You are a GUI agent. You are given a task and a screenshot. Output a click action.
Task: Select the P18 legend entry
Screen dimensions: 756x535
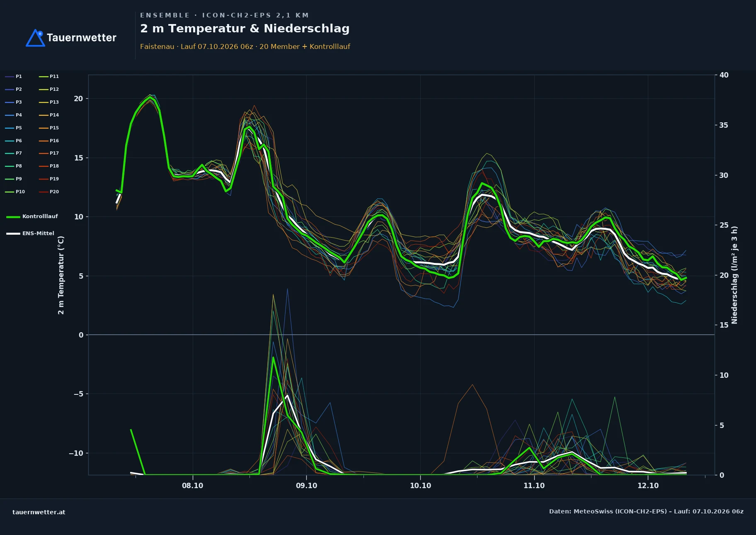[49, 166]
